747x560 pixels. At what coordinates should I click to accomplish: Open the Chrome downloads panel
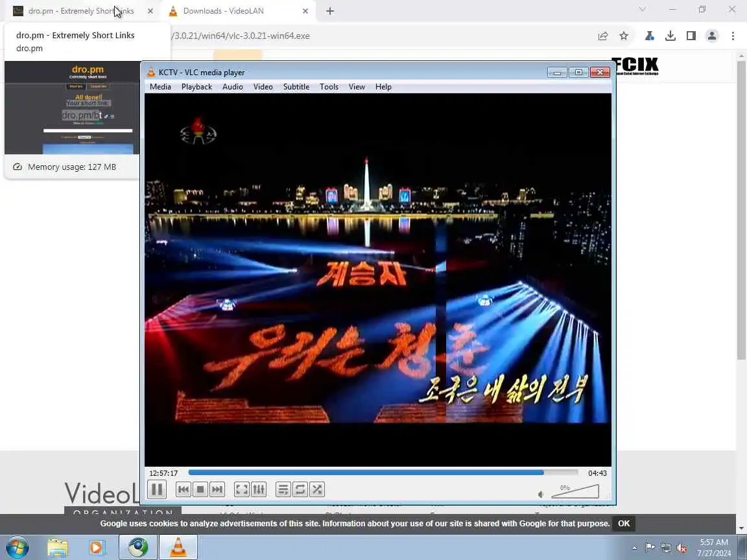point(670,36)
